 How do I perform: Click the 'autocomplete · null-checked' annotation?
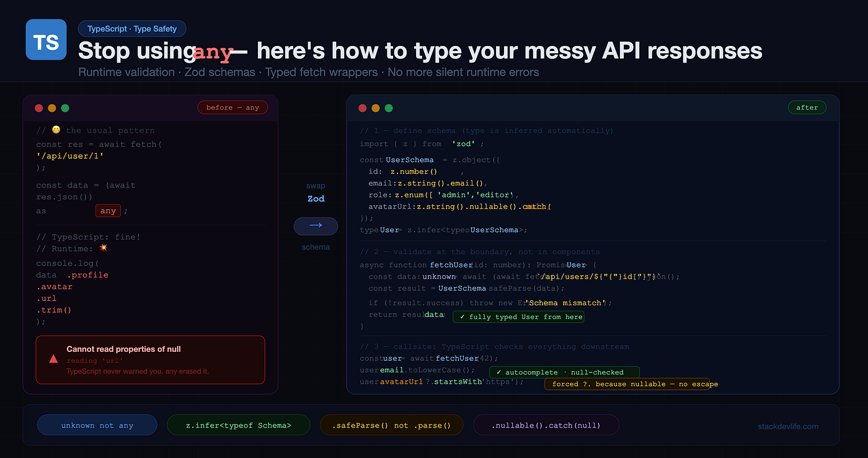pos(564,372)
